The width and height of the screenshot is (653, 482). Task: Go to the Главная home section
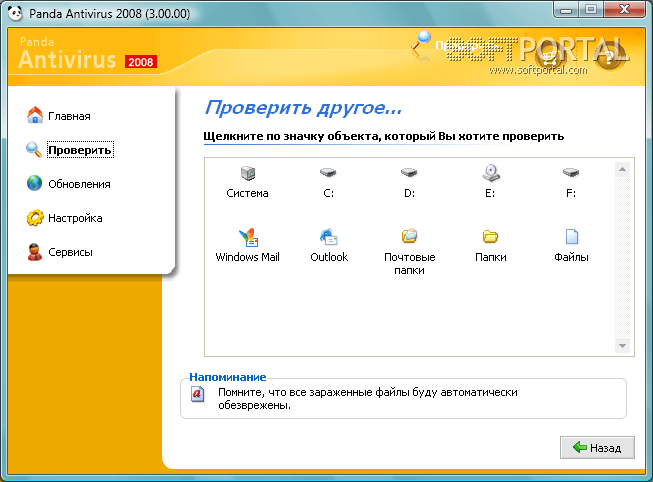[59, 115]
